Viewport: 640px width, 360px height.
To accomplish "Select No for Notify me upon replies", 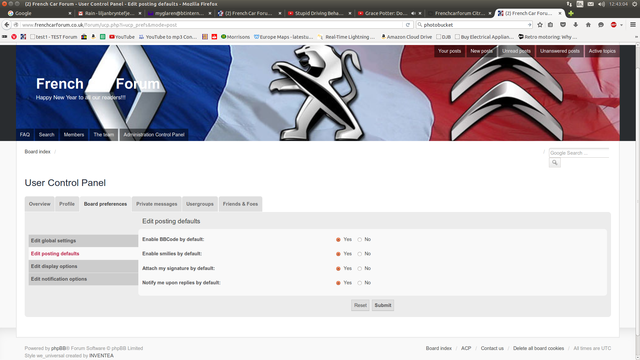I will 360,283.
